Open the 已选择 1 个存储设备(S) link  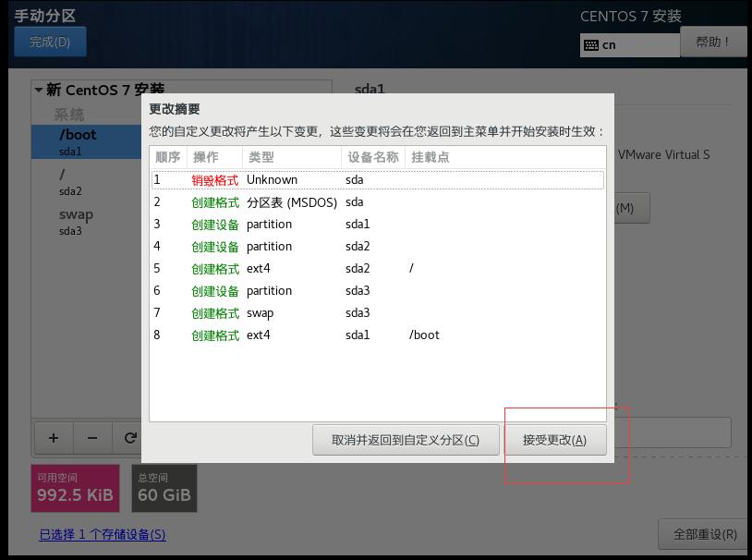[102, 535]
